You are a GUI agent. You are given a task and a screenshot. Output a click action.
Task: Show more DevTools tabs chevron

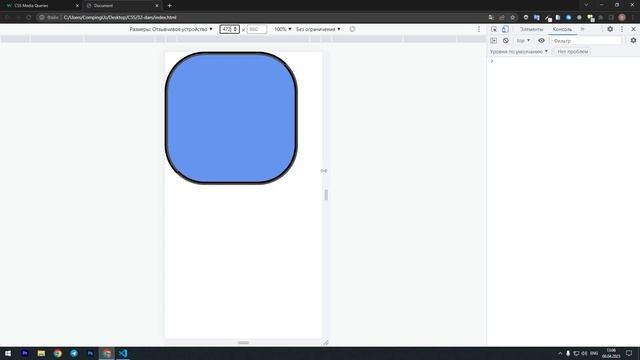tap(582, 29)
